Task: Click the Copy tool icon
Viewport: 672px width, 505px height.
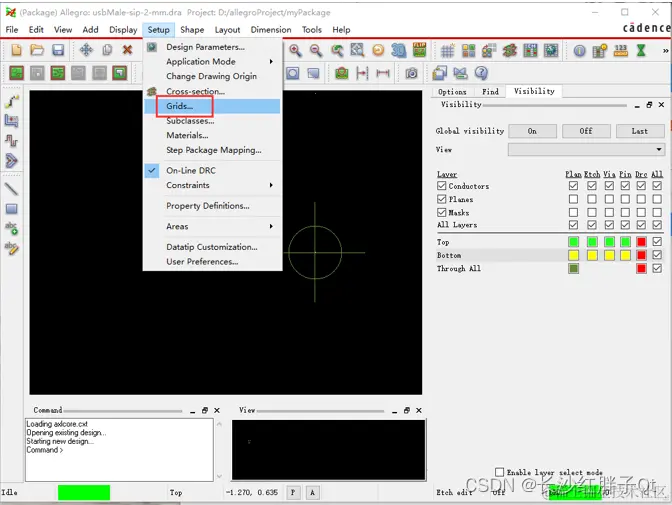Action: click(107, 50)
